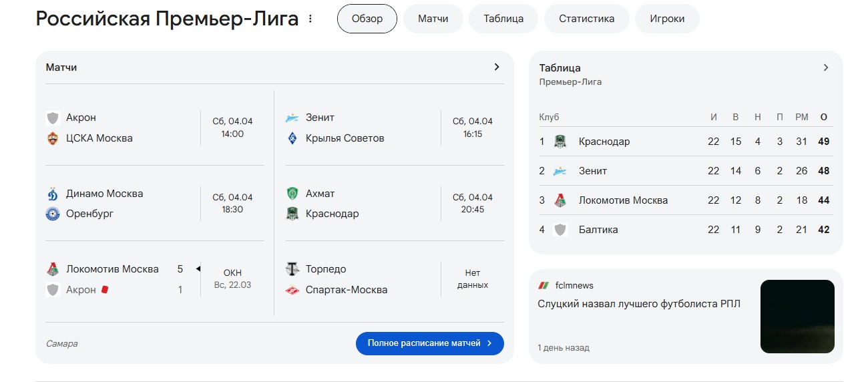Image resolution: width=868 pixels, height=382 pixels.
Task: Click Зенит's 48 points value
Action: coord(824,171)
